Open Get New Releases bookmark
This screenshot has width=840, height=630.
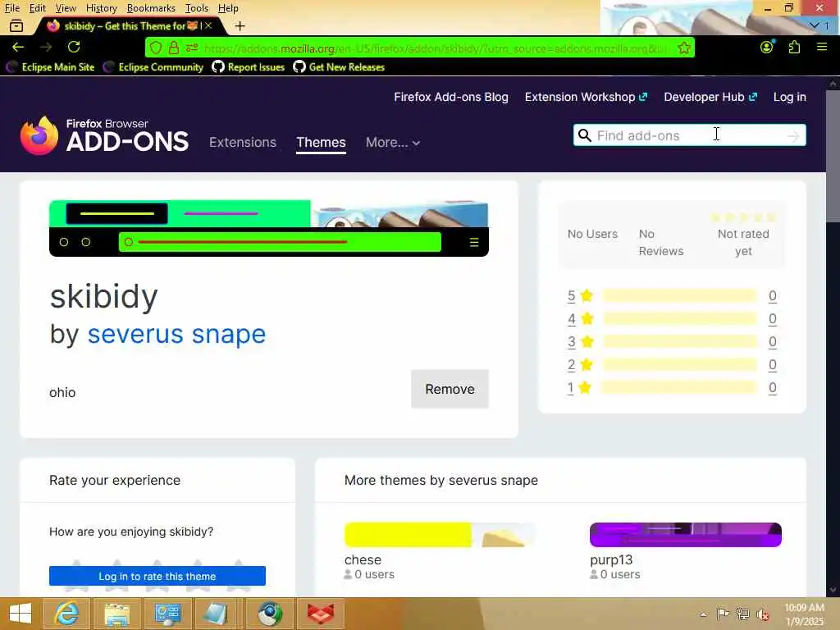pyautogui.click(x=339, y=67)
